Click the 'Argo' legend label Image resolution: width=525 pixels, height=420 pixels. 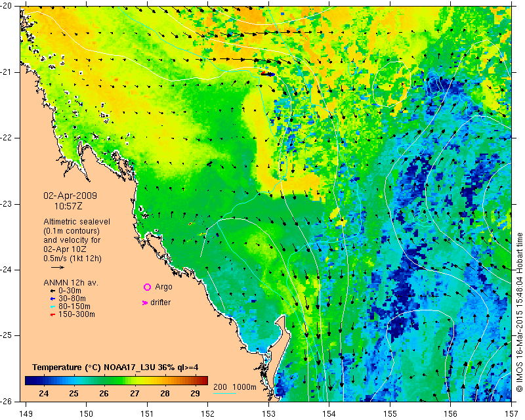click(x=163, y=287)
